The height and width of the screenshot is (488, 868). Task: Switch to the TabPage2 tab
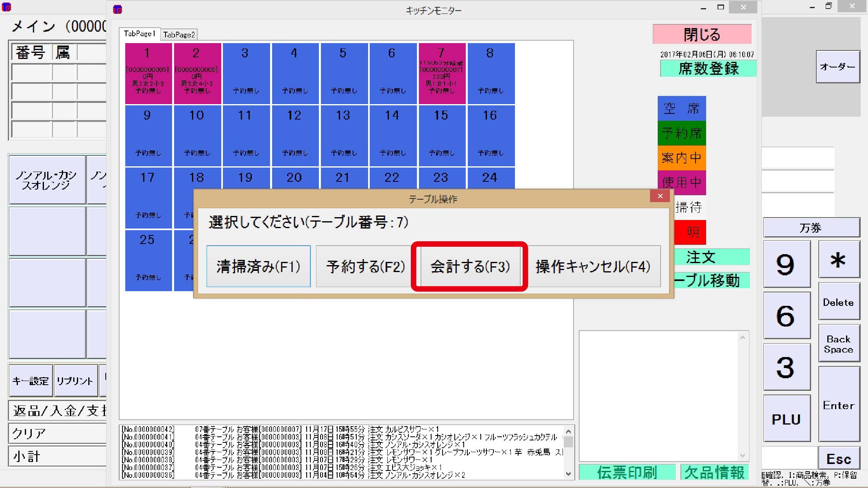coord(179,34)
